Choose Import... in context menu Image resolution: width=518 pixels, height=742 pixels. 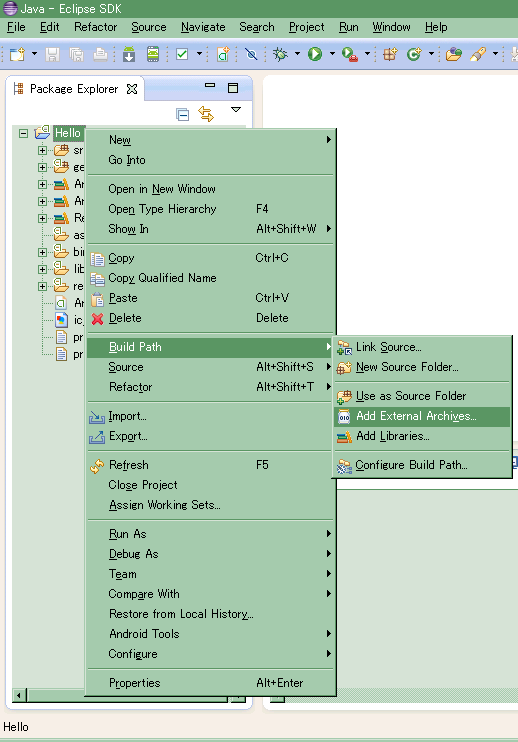[x=211, y=416]
